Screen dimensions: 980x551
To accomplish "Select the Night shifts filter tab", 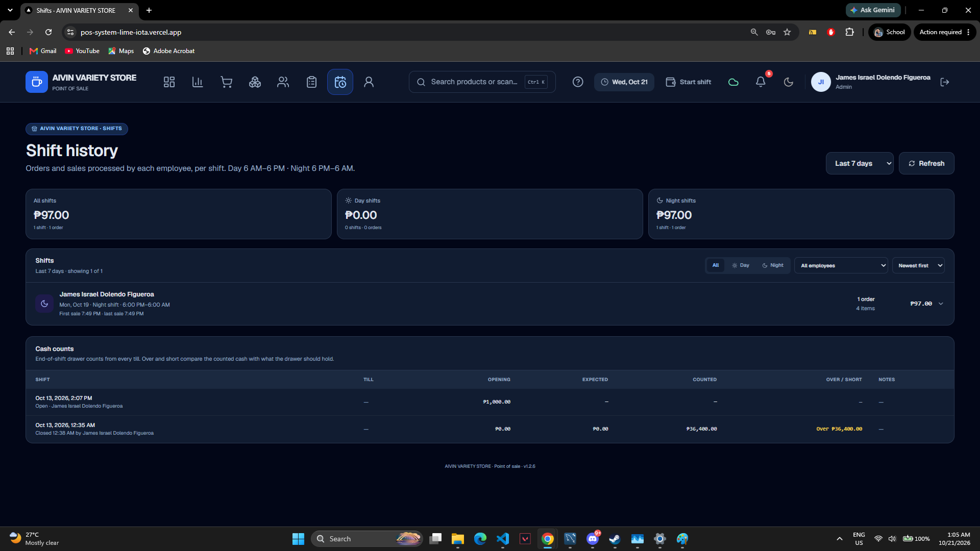I will 773,265.
